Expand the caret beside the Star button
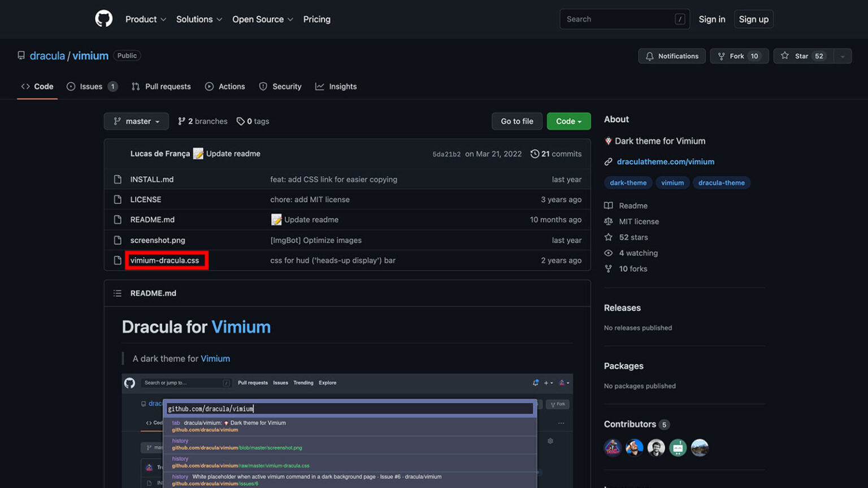Screen dimensions: 868x488 point(842,56)
